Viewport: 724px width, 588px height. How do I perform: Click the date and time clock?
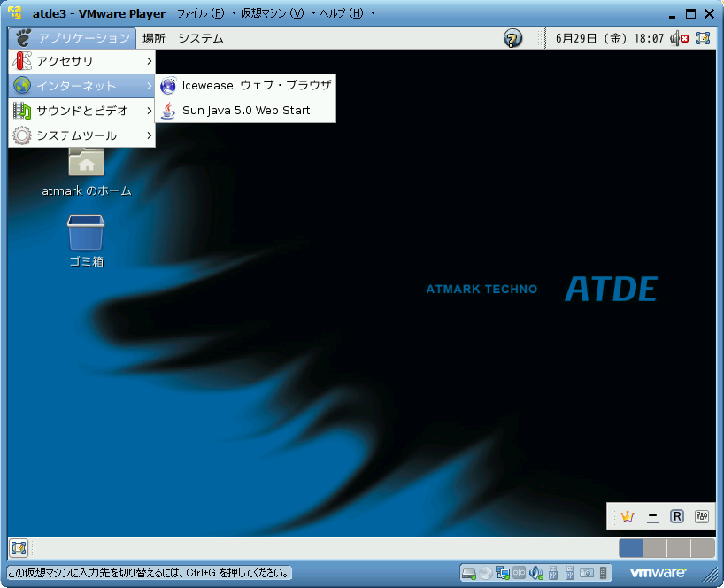(609, 38)
